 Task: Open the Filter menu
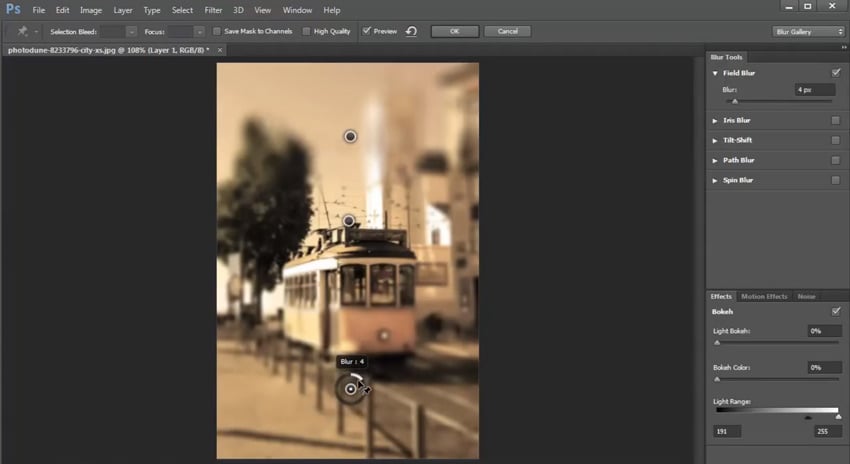click(x=213, y=10)
